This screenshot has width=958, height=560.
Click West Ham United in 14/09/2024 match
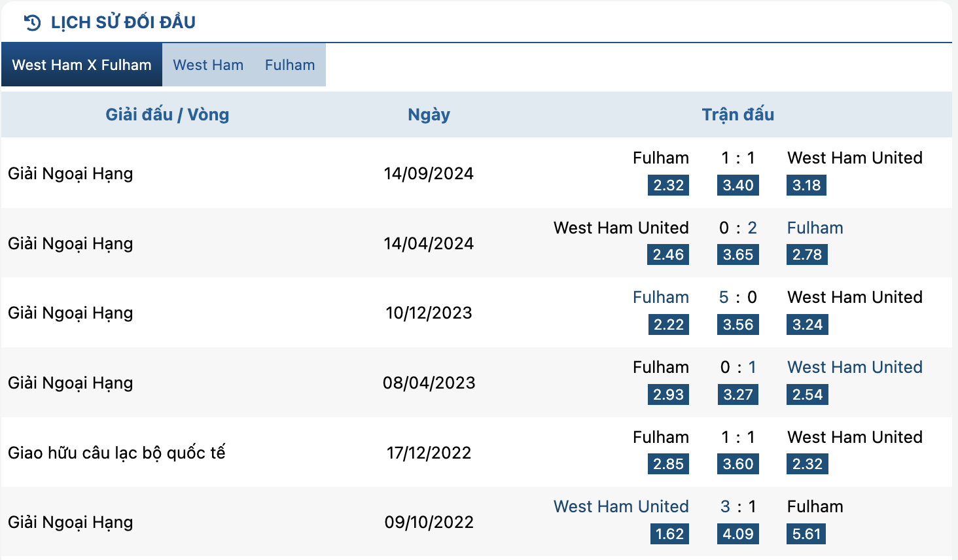click(x=855, y=158)
